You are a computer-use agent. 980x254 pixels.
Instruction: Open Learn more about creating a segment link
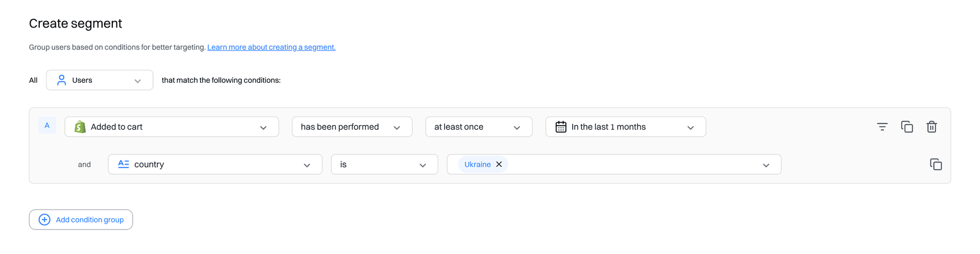coord(272,47)
